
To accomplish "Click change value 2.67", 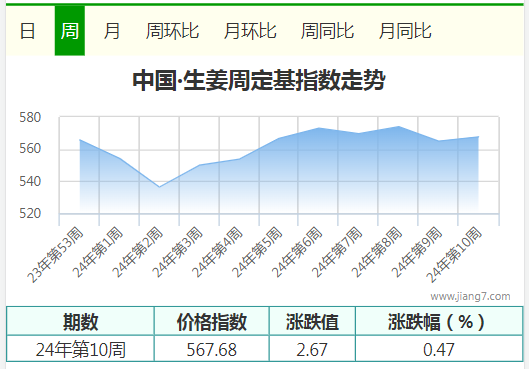I will pyautogui.click(x=312, y=349).
